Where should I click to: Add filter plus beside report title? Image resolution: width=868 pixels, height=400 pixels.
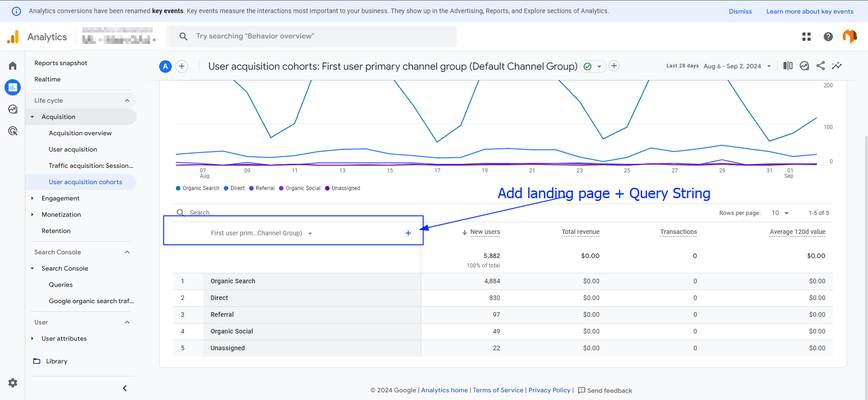pos(614,66)
